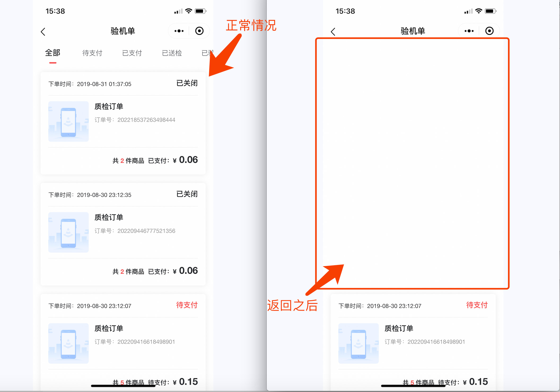
Task: Click Wi-Fi icon in left phone status bar
Action: (189, 11)
